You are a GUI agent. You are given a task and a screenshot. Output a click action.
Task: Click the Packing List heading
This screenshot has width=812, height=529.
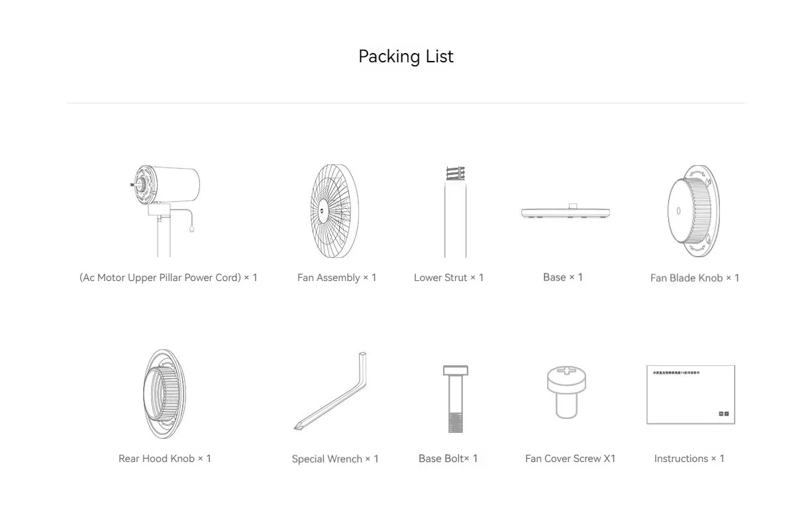coord(406,56)
